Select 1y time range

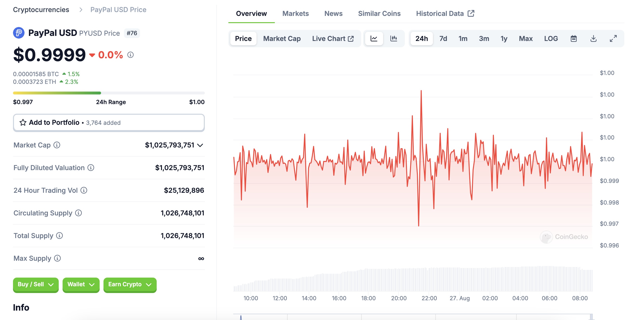(504, 39)
